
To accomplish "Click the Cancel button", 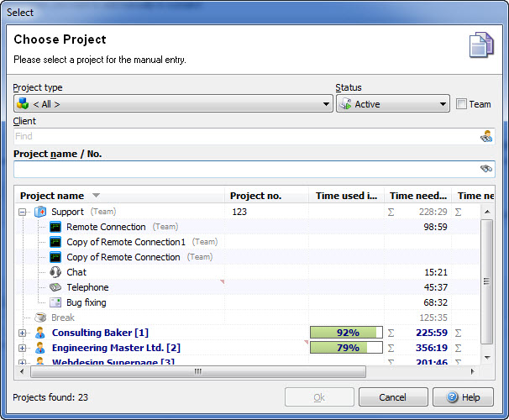I will 393,397.
